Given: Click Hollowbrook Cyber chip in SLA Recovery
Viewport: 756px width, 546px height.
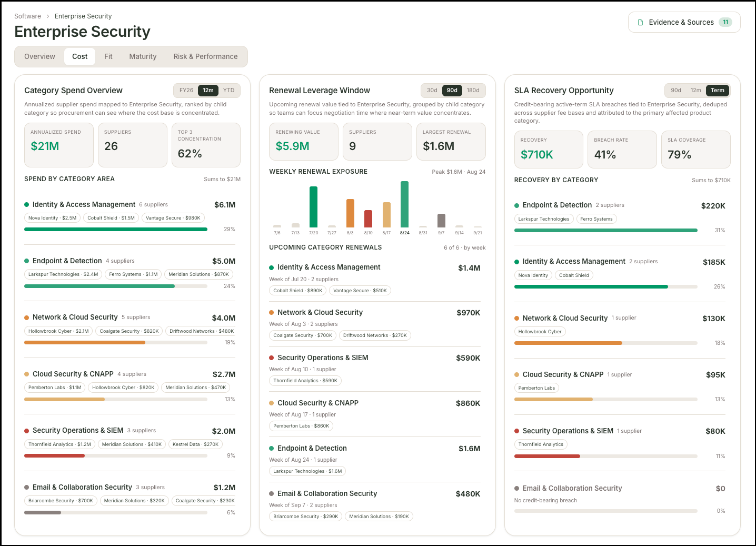Looking at the screenshot, I should coord(540,332).
